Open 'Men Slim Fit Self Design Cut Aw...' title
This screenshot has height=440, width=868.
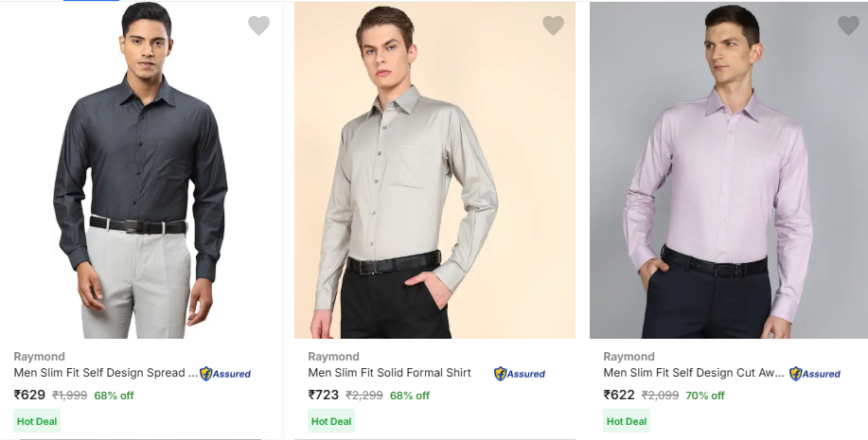(693, 373)
